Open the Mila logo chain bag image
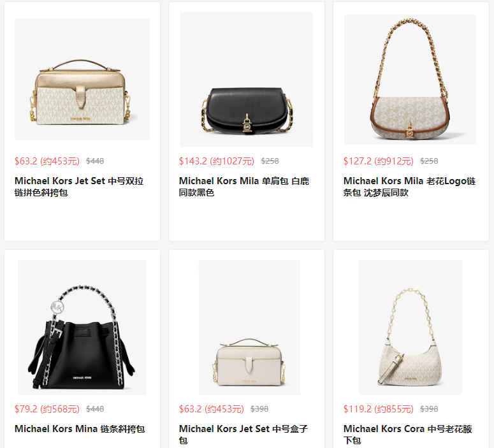 coord(410,80)
